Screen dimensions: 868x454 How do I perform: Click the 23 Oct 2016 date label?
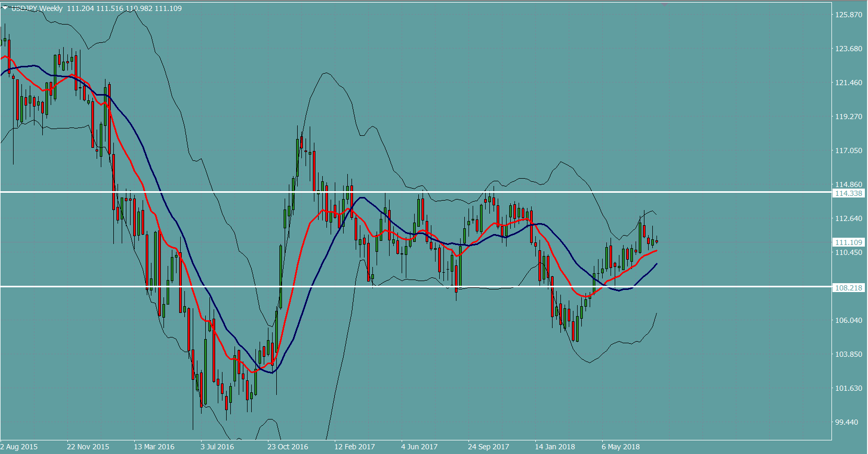coord(288,447)
